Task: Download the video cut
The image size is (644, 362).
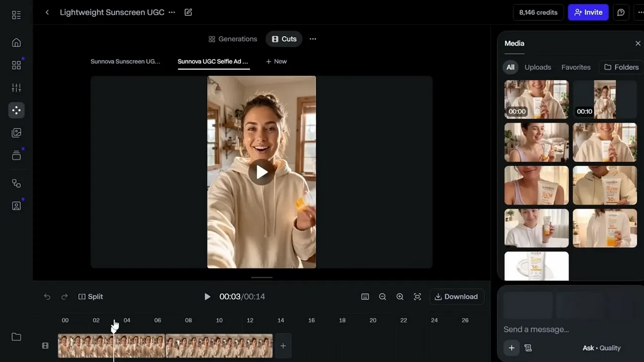Action: (x=456, y=297)
